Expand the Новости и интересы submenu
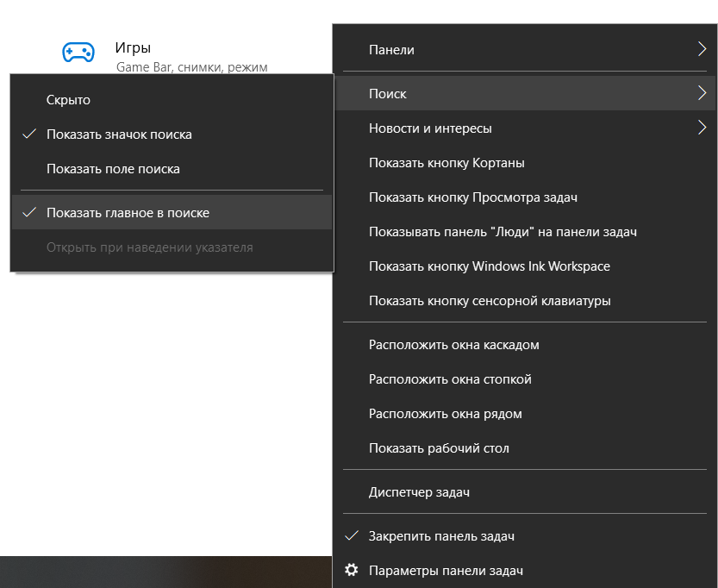 point(702,128)
